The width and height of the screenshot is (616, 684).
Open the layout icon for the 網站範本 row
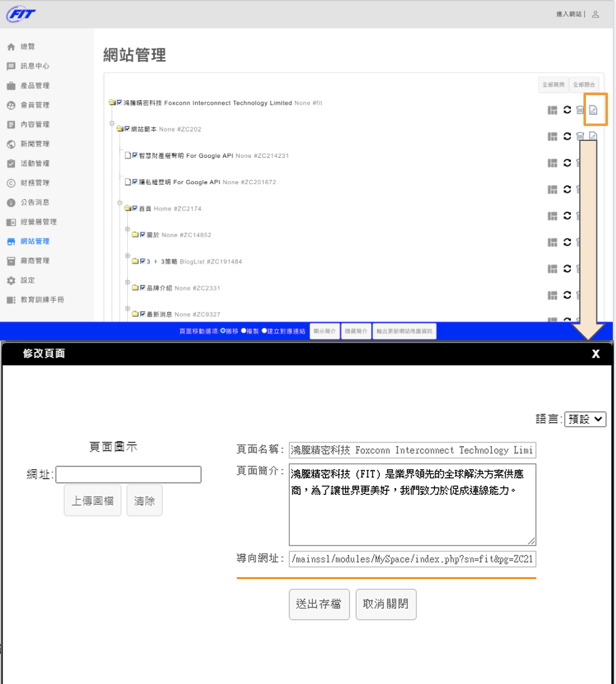(552, 137)
